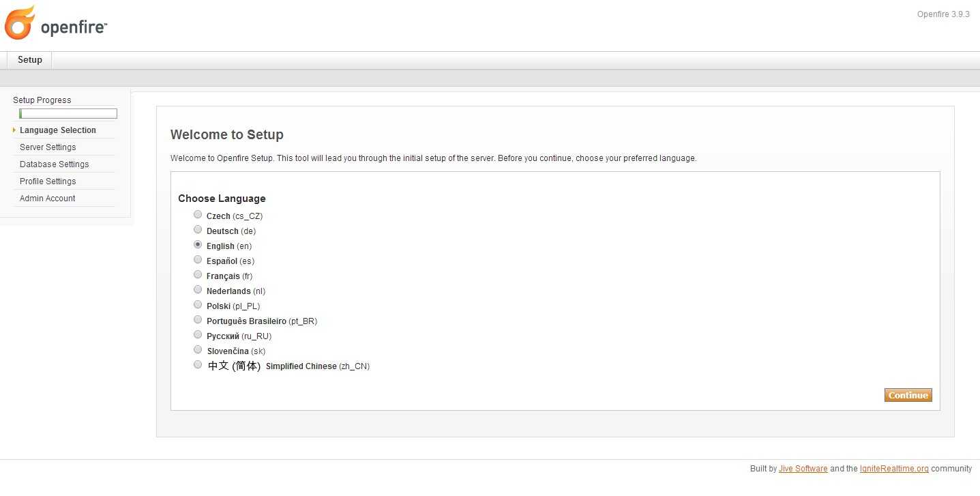
Task: Click the Continue button
Action: pyautogui.click(x=908, y=395)
